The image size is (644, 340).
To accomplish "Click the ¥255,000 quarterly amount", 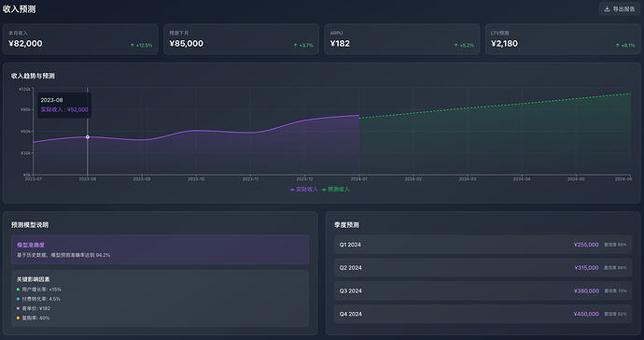I will coord(586,245).
